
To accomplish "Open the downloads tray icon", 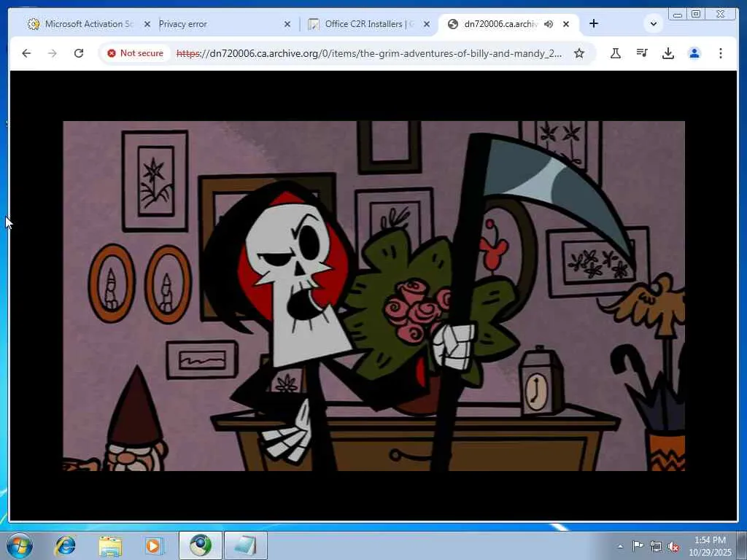I will [x=668, y=53].
